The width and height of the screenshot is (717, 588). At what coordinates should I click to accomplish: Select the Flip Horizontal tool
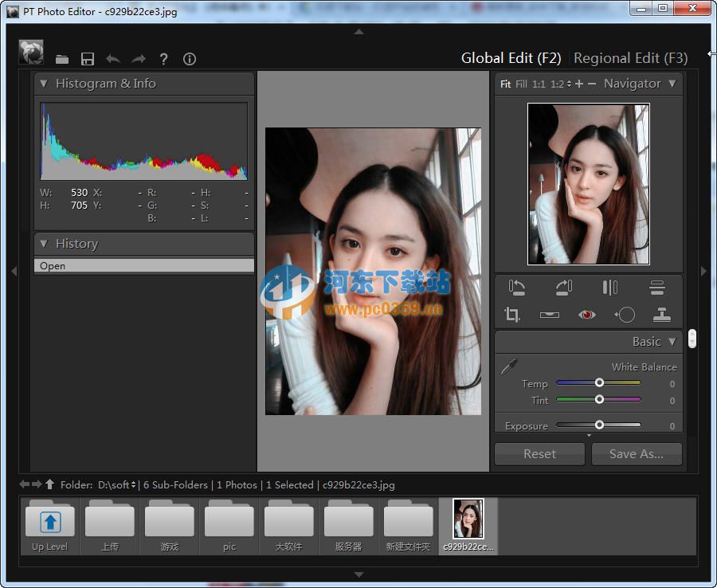pos(609,287)
